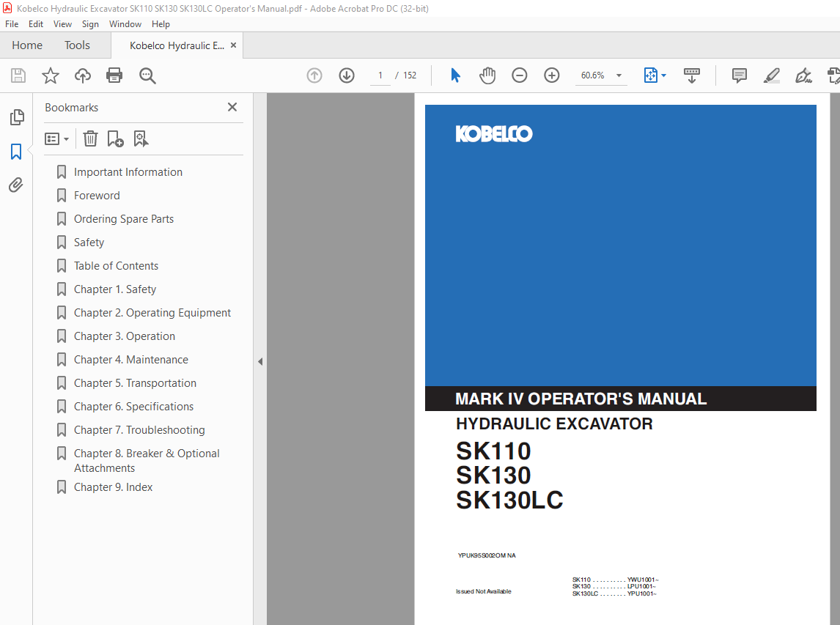Open Chapter 8. Breaker & Optional Attachments
The height and width of the screenshot is (625, 840).
point(147,461)
